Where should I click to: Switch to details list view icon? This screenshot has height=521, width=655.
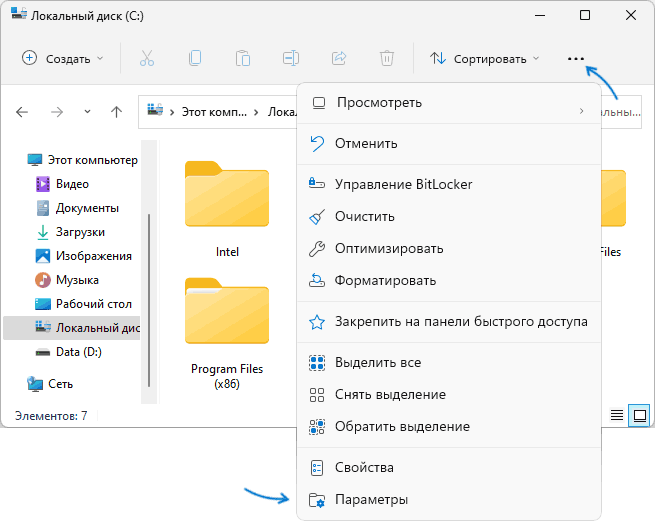tap(617, 415)
